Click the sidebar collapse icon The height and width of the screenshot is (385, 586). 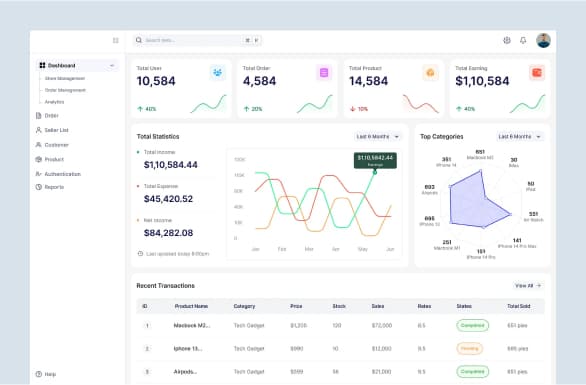point(115,40)
